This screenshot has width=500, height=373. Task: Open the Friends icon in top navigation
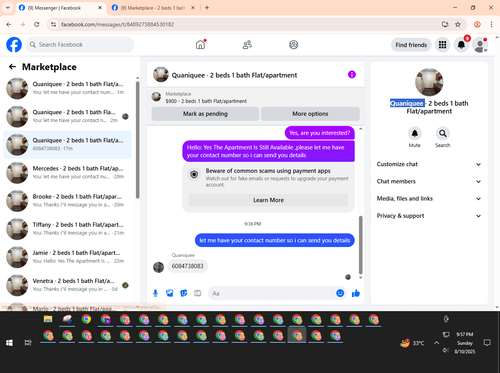247,45
